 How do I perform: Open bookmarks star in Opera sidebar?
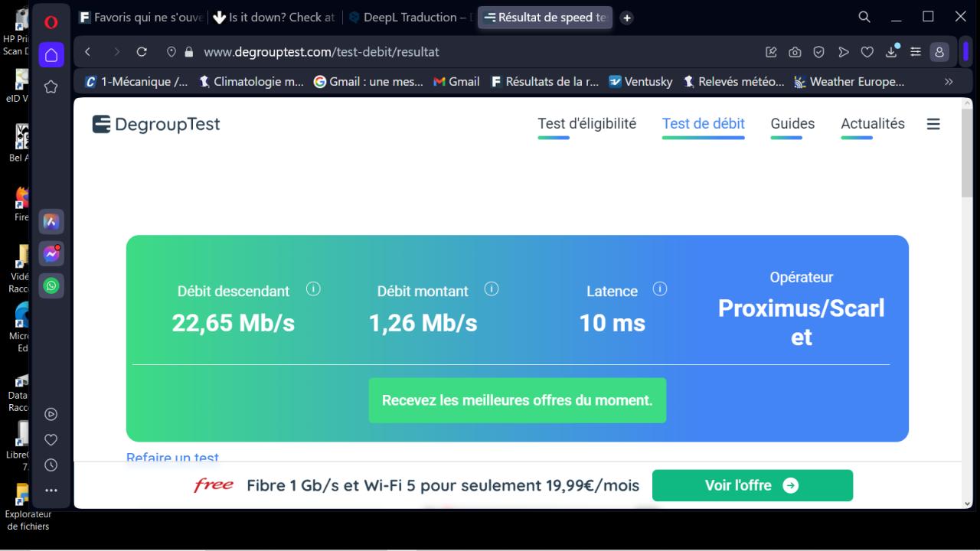(51, 87)
